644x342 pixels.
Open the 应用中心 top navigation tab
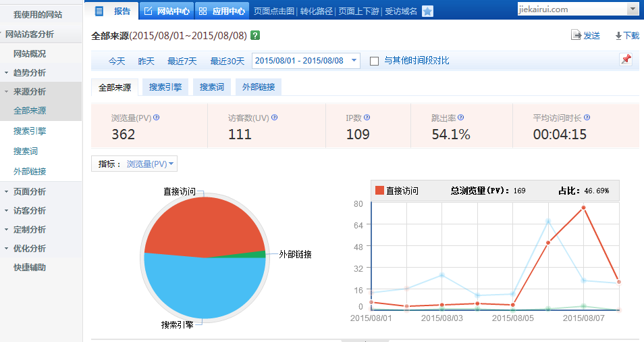pos(222,11)
